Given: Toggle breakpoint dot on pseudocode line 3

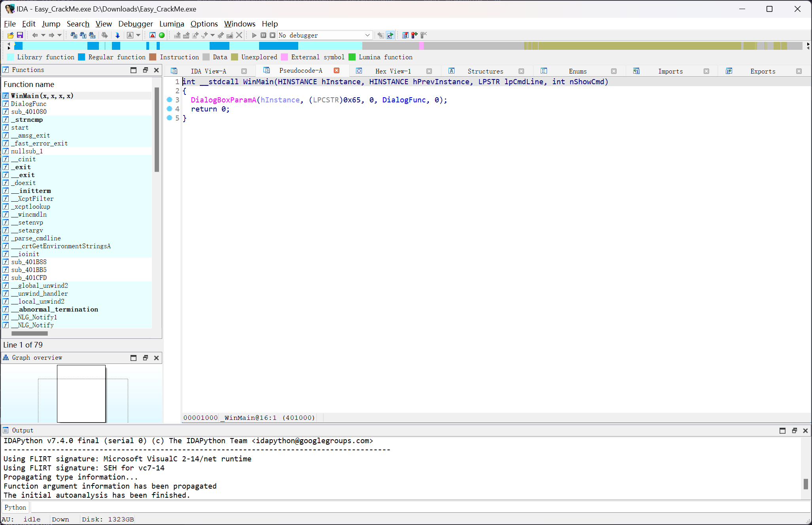Looking at the screenshot, I should (169, 100).
